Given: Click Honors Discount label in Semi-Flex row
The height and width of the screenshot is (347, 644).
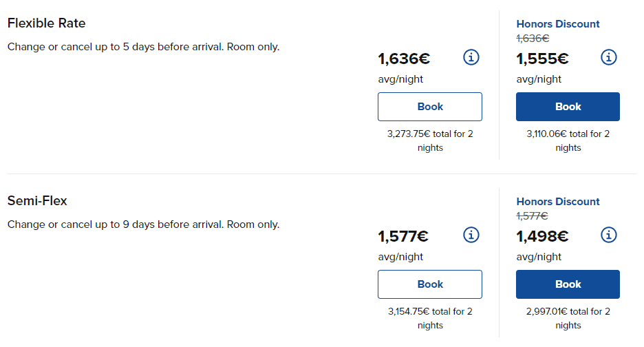Looking at the screenshot, I should pyautogui.click(x=558, y=202).
